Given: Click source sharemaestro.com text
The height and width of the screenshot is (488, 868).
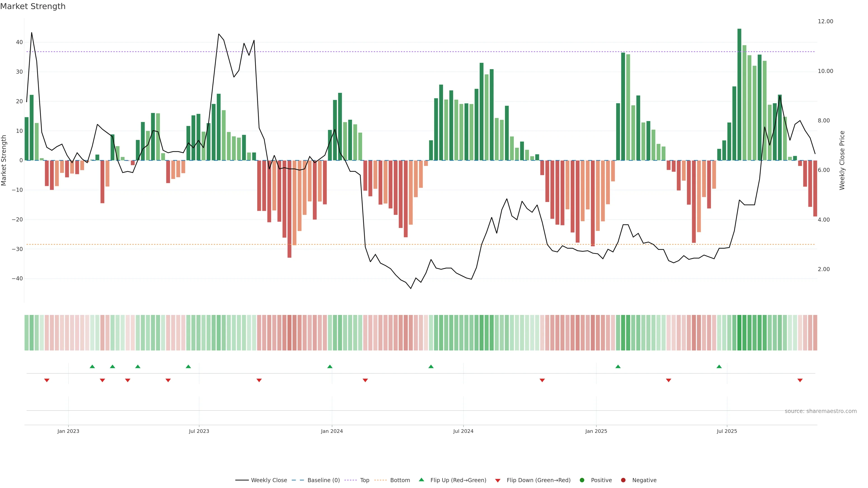Looking at the screenshot, I should coord(821,411).
